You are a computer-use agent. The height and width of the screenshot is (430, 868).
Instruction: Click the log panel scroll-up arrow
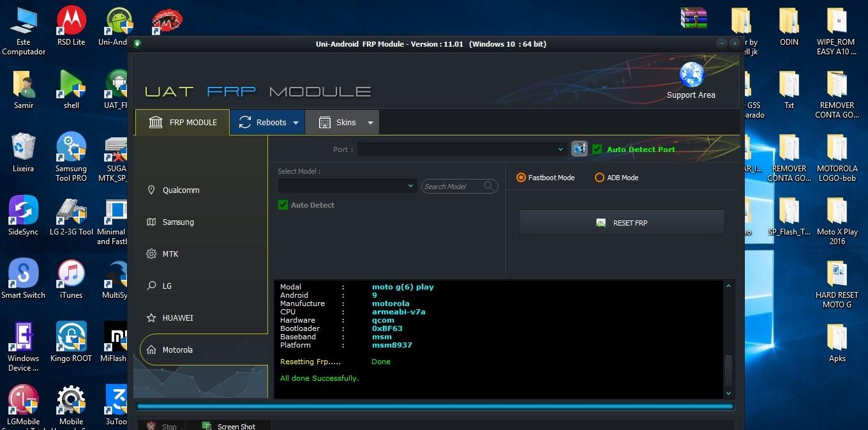click(x=728, y=287)
